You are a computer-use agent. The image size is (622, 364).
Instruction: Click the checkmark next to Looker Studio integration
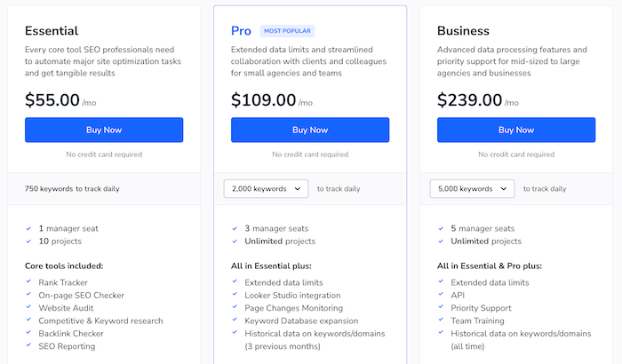(235, 295)
